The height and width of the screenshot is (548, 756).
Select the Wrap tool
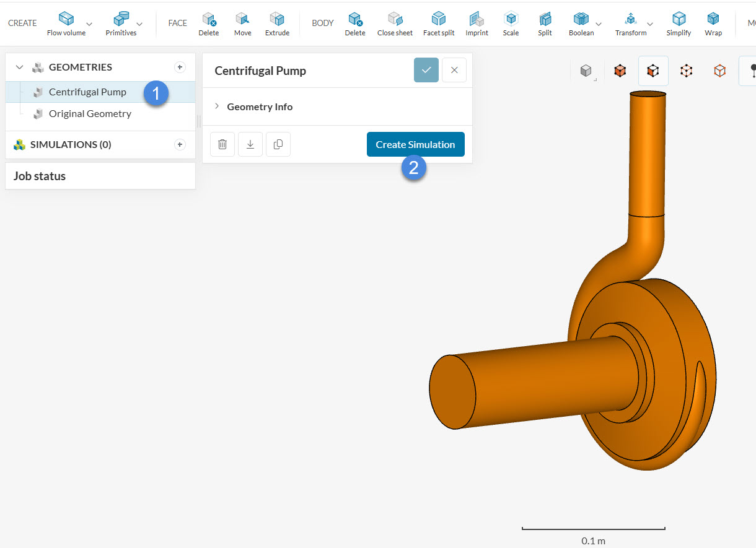point(713,22)
